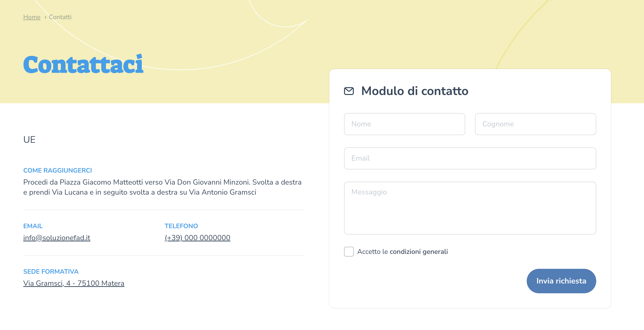The image size is (644, 330).
Task: Click the UE heading text
Action: pyautogui.click(x=29, y=140)
